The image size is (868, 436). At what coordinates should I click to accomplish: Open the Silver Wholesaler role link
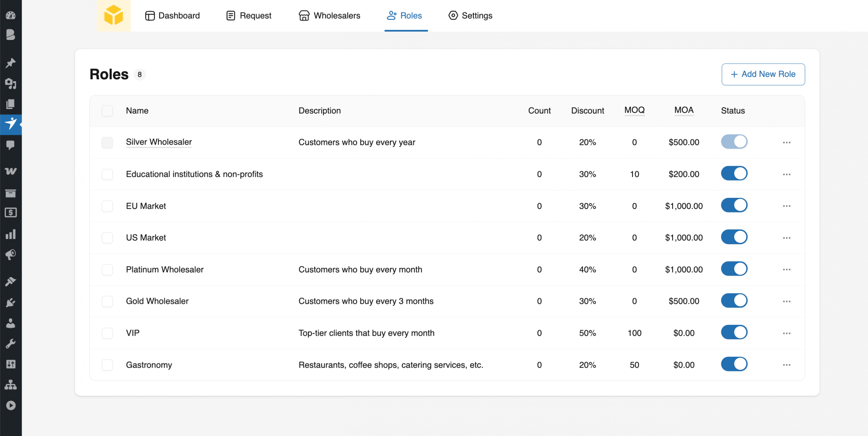pos(159,142)
